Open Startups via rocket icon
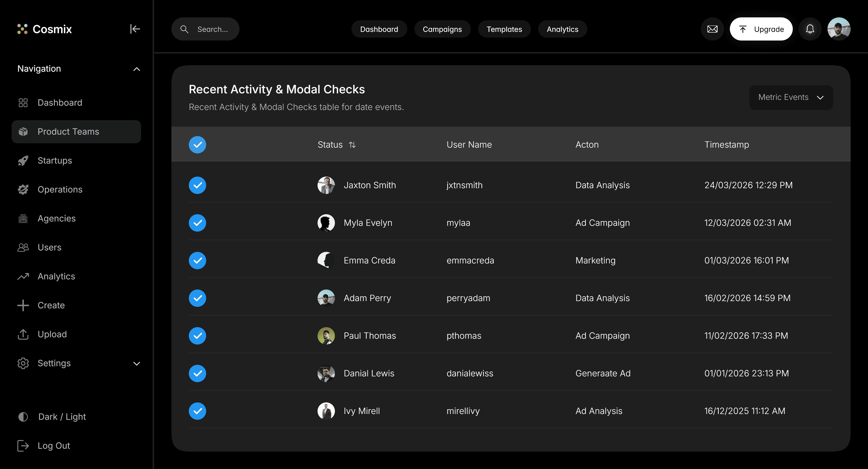This screenshot has width=868, height=469. [x=23, y=160]
